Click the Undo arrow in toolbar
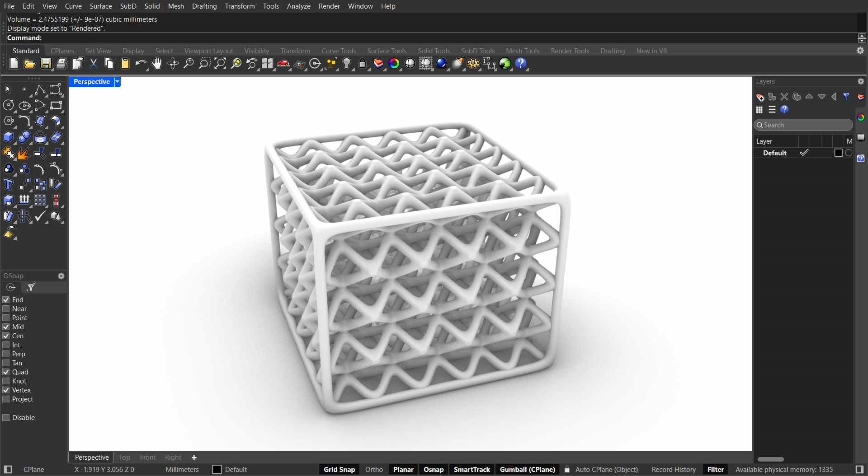The width and height of the screenshot is (868, 476). tap(141, 64)
